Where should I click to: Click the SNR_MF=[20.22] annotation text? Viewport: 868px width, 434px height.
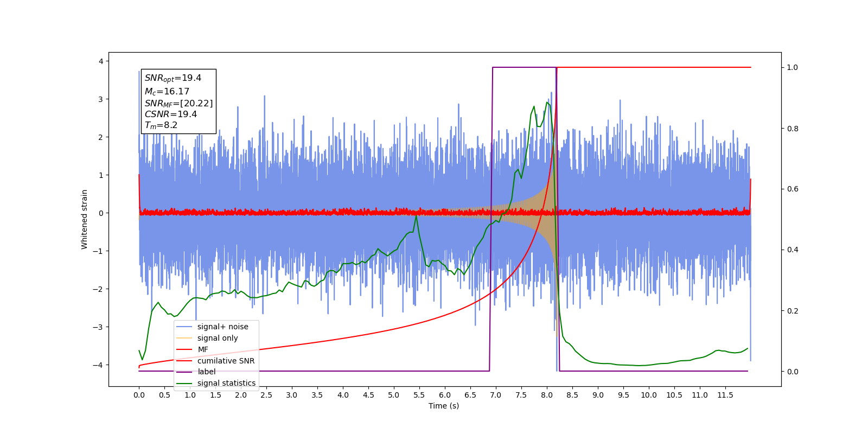178,103
